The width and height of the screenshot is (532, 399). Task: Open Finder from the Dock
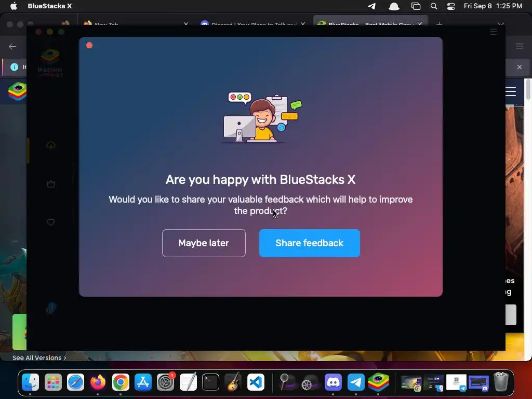coord(30,382)
